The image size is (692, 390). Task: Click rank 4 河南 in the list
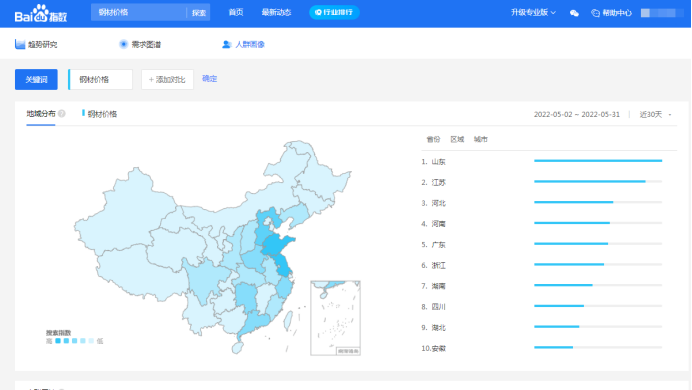pyautogui.click(x=433, y=224)
